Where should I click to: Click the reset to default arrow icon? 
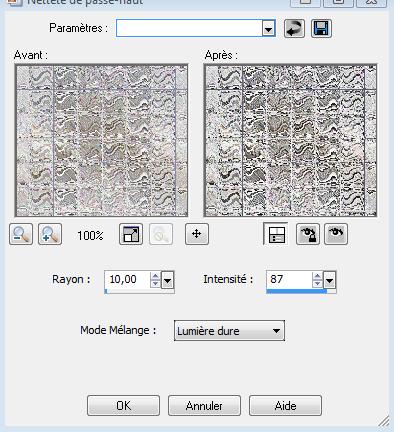(x=294, y=28)
